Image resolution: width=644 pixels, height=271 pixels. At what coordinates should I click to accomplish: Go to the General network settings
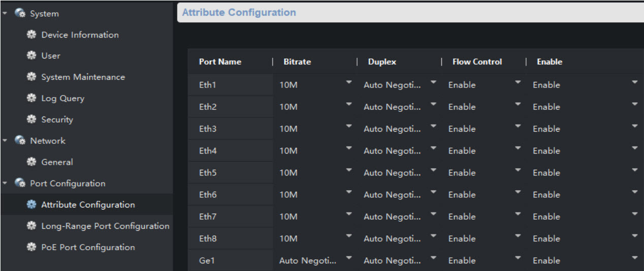[x=57, y=162]
